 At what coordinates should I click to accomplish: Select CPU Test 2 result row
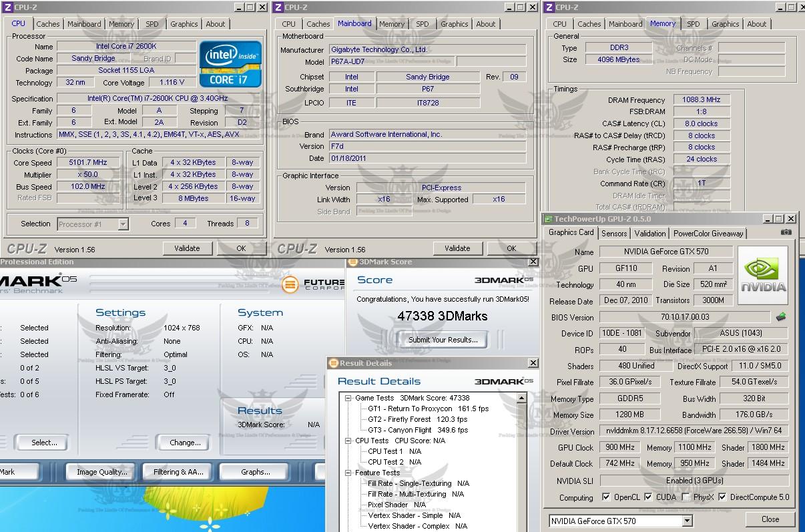click(394, 462)
